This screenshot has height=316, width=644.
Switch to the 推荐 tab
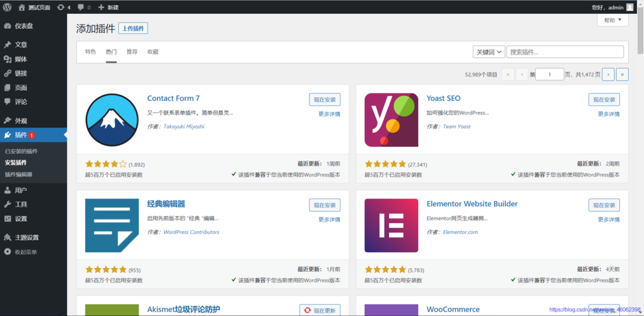[x=132, y=52]
